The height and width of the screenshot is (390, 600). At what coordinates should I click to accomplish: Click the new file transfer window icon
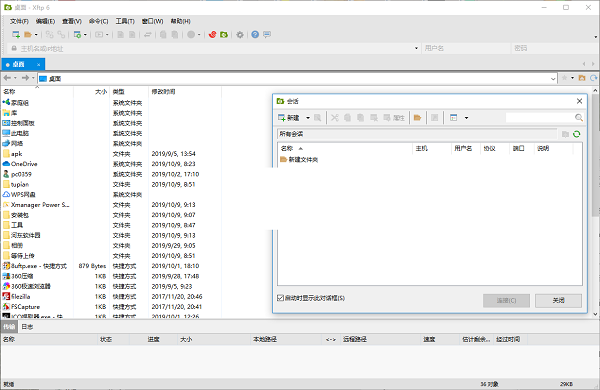coord(77,34)
